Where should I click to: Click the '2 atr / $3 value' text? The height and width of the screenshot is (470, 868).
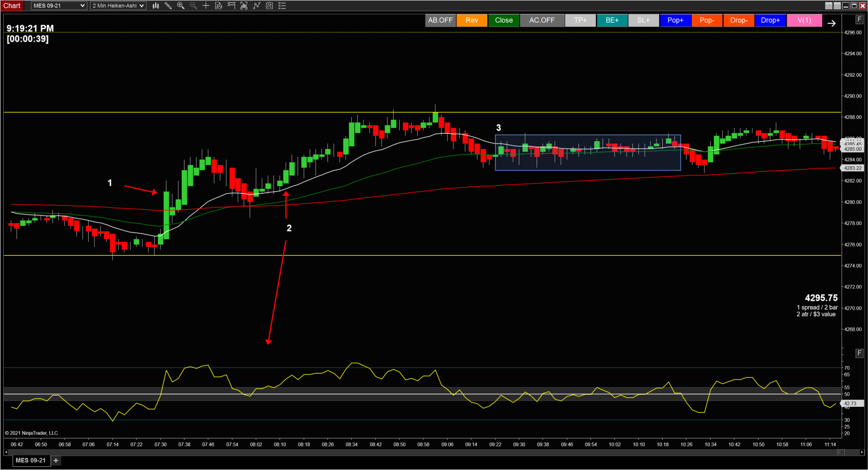(x=816, y=314)
